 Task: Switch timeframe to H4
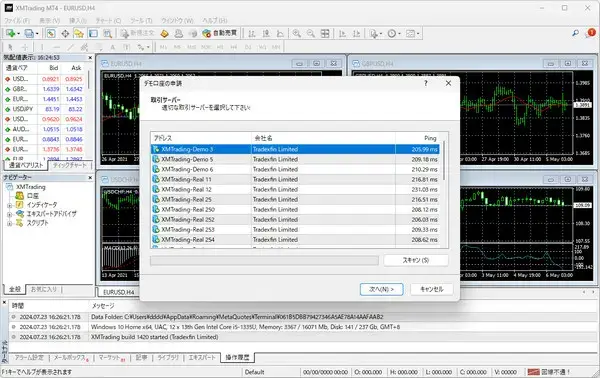point(234,47)
